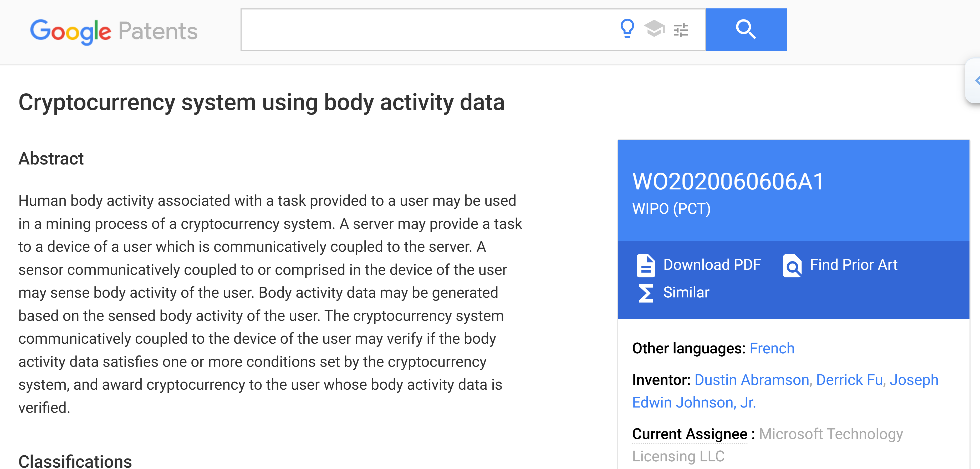Open inventor Joseph Edwin Johnson, Jr. link

coord(693,403)
